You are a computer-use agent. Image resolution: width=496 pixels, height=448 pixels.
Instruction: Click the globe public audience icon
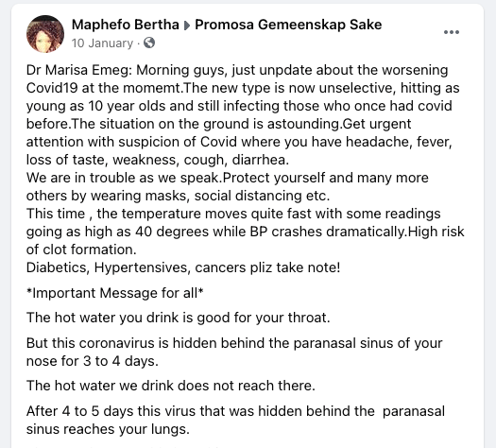[x=149, y=43]
